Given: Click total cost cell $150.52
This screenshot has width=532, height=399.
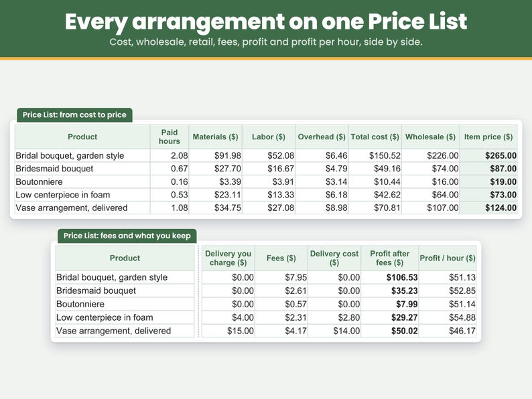Looking at the screenshot, I should point(375,155).
